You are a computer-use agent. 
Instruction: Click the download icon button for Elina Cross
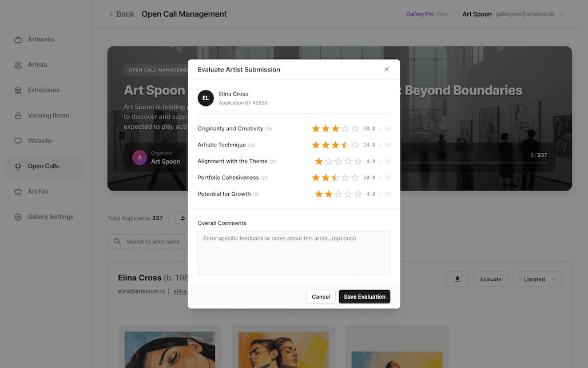click(x=457, y=279)
